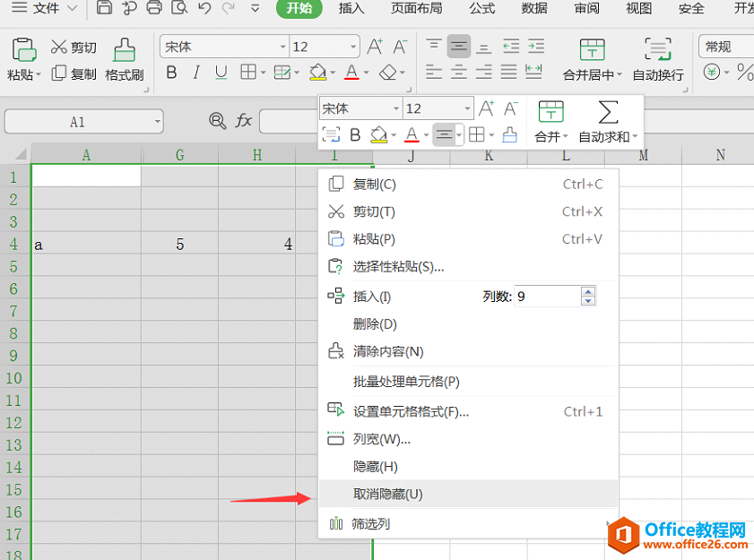Click the fx insert function icon
The width and height of the screenshot is (754, 560).
point(243,121)
